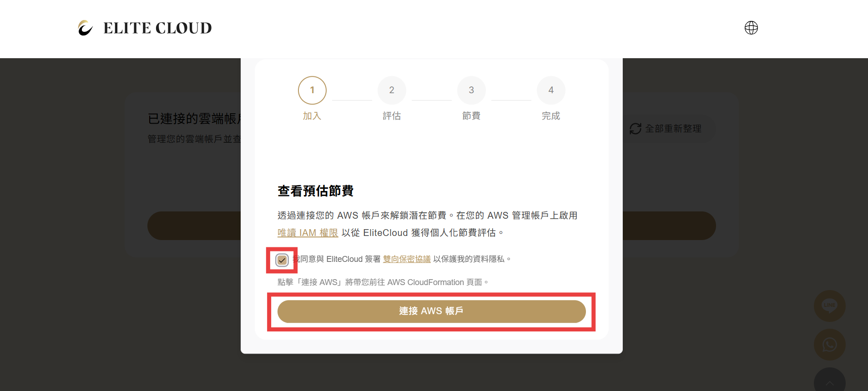Select the step 2 circle
The image size is (868, 391).
pyautogui.click(x=392, y=90)
